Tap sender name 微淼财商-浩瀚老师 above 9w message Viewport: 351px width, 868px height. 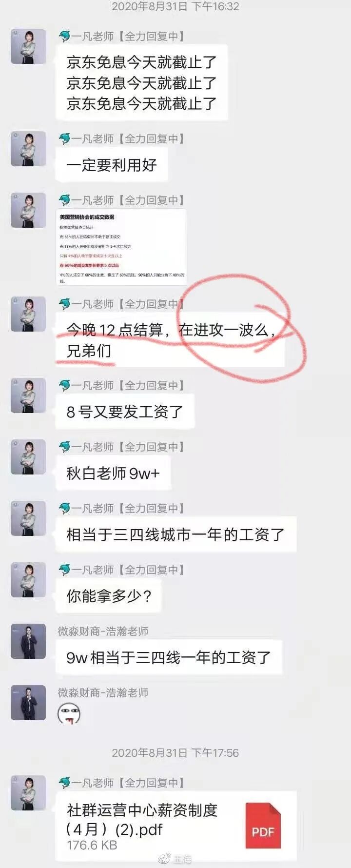click(103, 631)
